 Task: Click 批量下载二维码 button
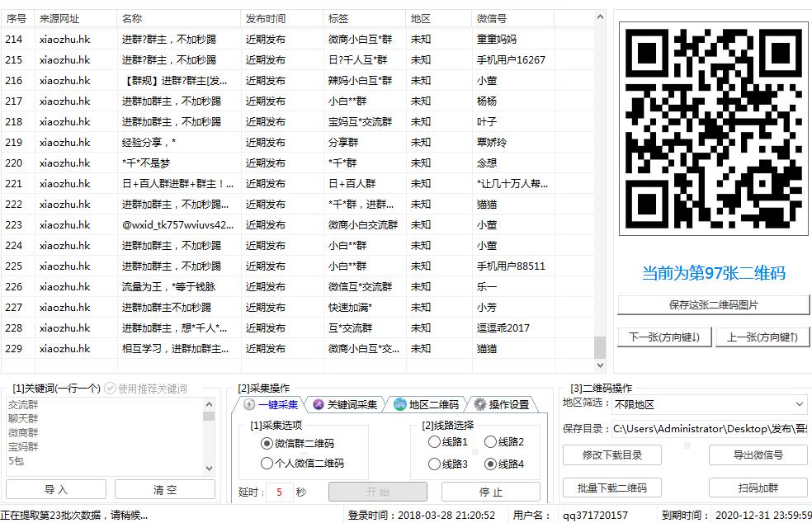coord(612,488)
